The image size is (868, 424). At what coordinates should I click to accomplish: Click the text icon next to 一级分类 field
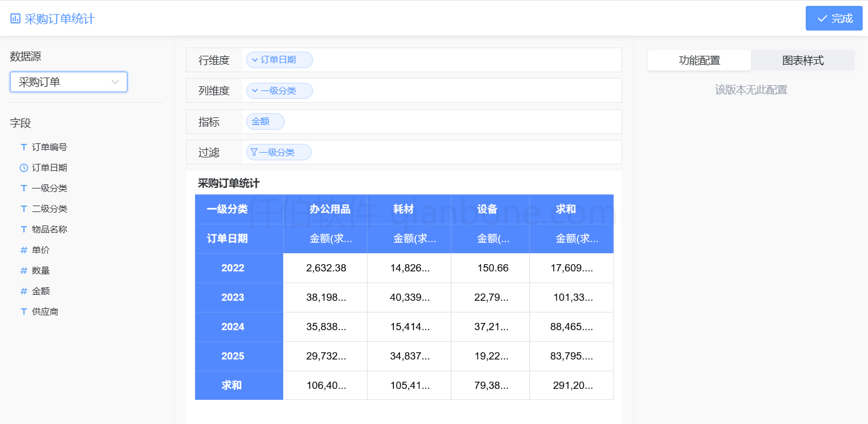pos(23,188)
